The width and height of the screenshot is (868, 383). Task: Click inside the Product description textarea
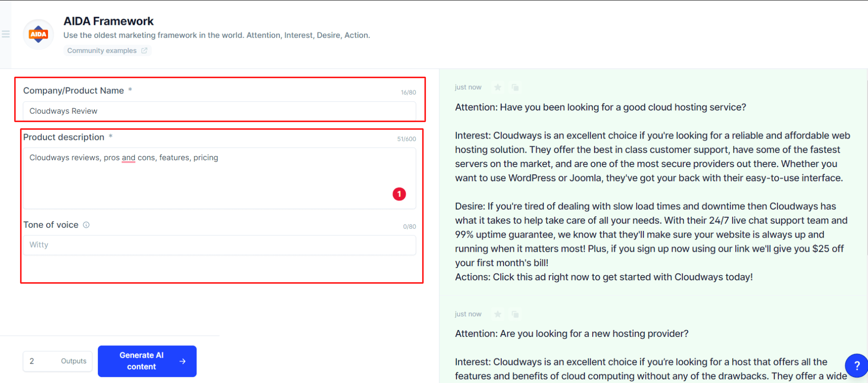[x=220, y=178]
